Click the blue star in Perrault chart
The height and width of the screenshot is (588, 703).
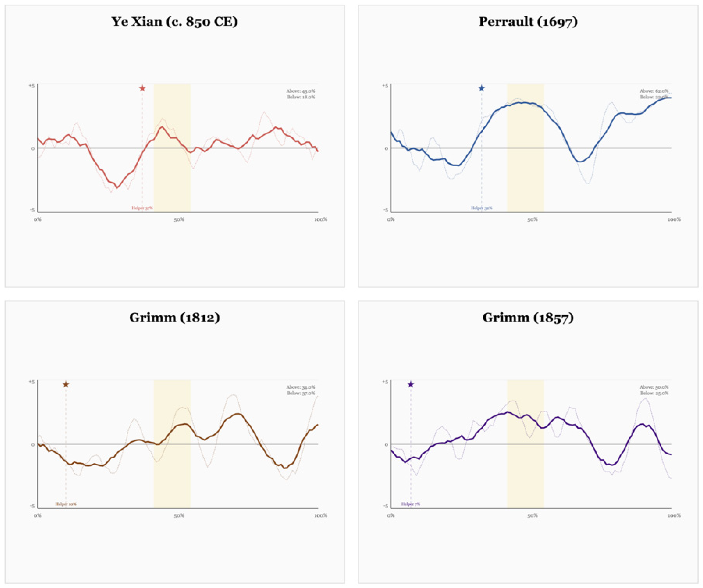pos(481,88)
